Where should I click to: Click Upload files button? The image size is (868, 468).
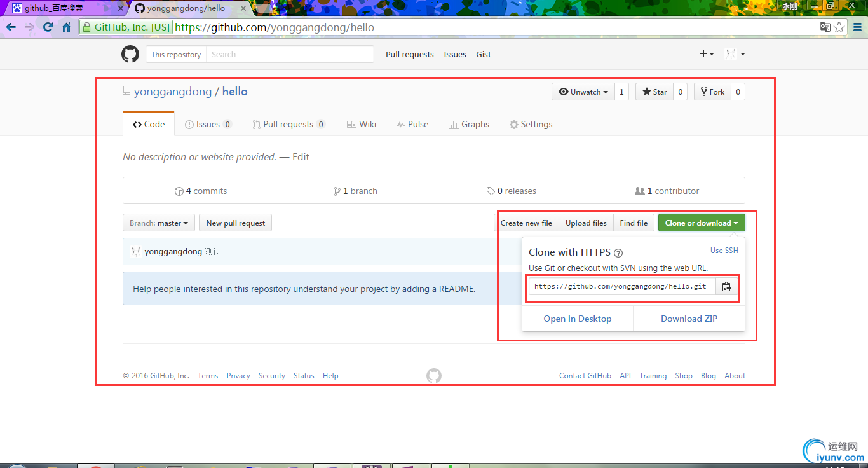pyautogui.click(x=586, y=223)
